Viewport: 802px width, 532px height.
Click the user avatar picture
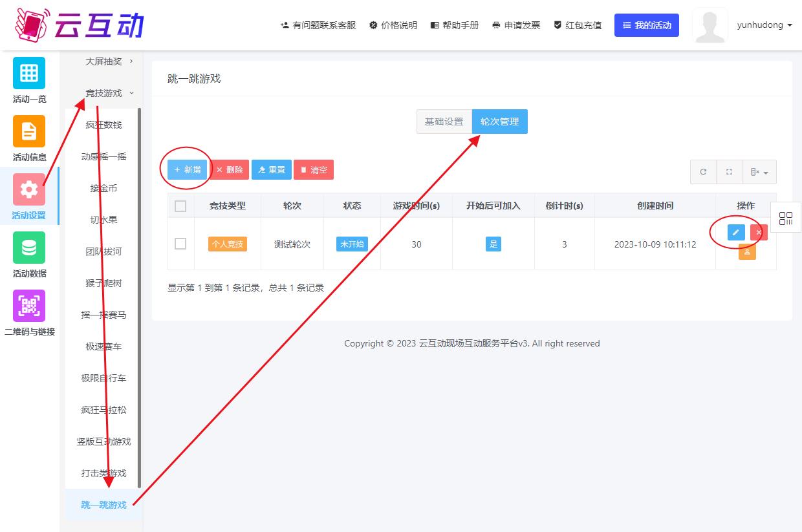tap(710, 25)
